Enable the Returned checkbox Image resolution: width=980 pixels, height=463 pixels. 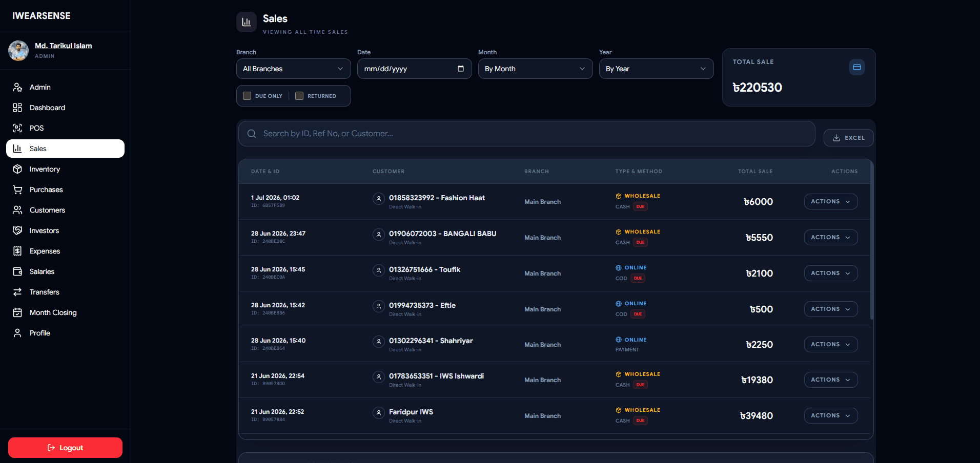pyautogui.click(x=299, y=96)
